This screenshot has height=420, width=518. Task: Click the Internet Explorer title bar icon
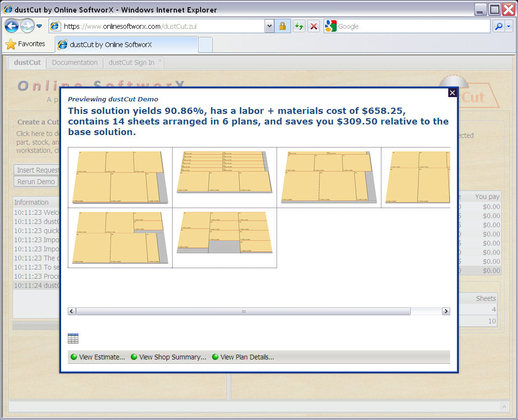pyautogui.click(x=8, y=10)
